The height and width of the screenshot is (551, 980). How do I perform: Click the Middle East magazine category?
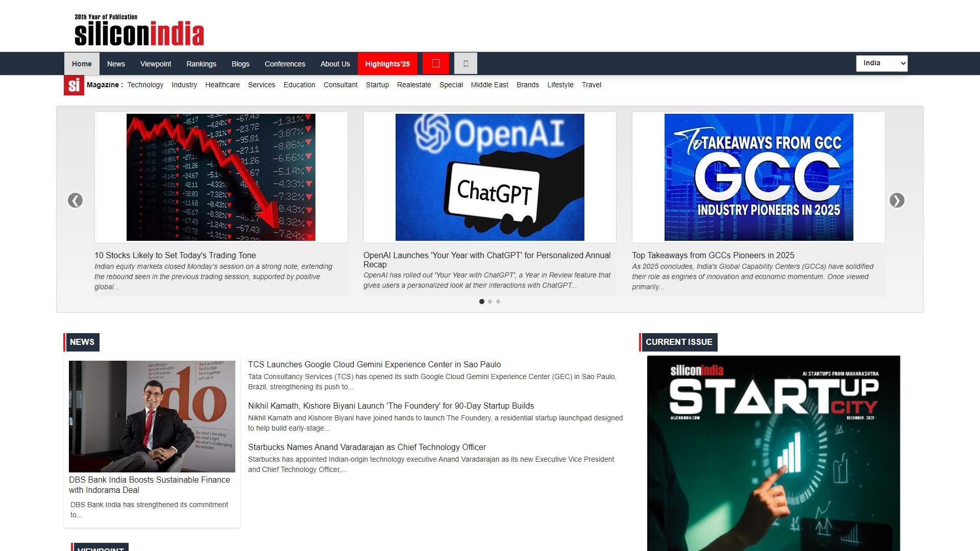coord(489,85)
